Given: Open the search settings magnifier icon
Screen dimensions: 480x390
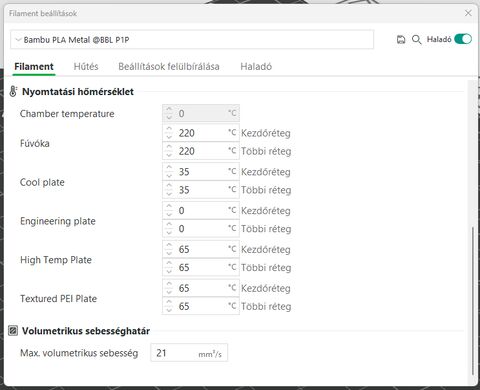Looking at the screenshot, I should pyautogui.click(x=416, y=40).
